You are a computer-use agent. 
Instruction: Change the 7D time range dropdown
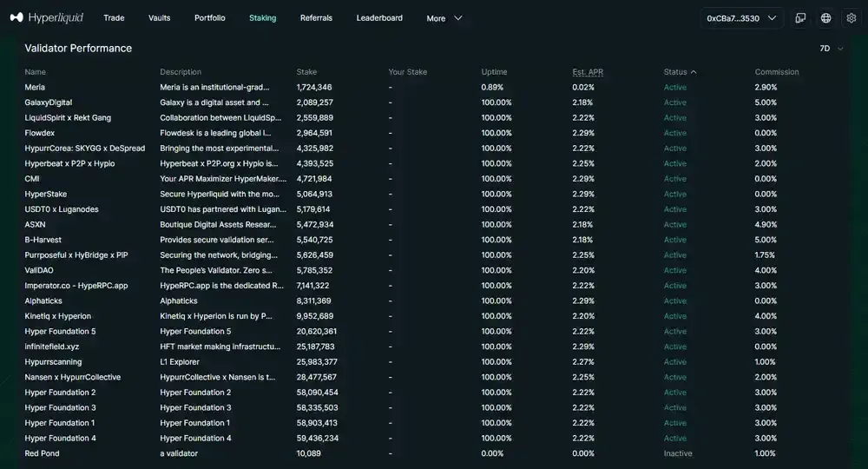(x=832, y=49)
